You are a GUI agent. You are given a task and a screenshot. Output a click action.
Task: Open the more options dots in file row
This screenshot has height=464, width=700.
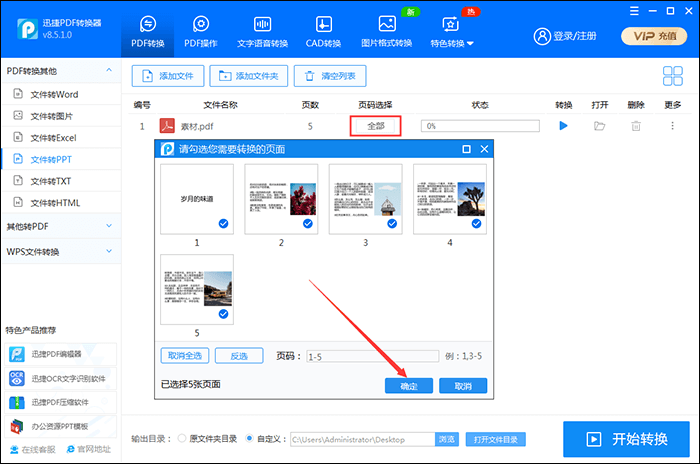[x=672, y=126]
